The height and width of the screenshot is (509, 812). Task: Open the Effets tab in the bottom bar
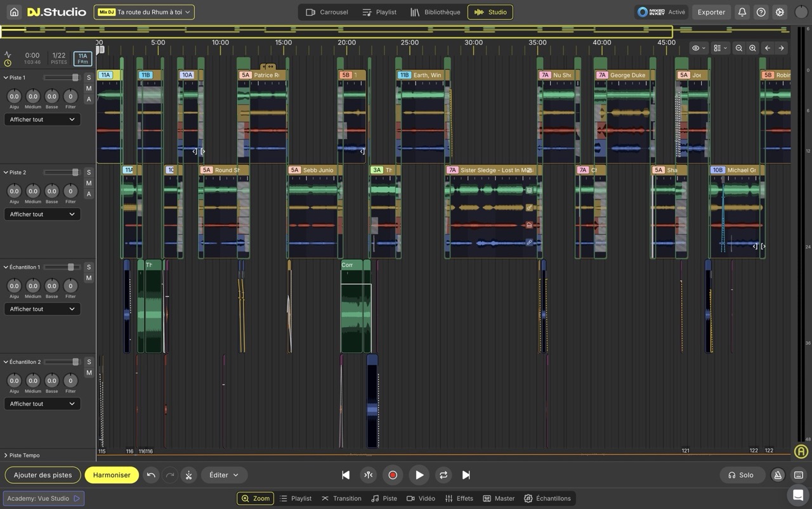pyautogui.click(x=459, y=498)
